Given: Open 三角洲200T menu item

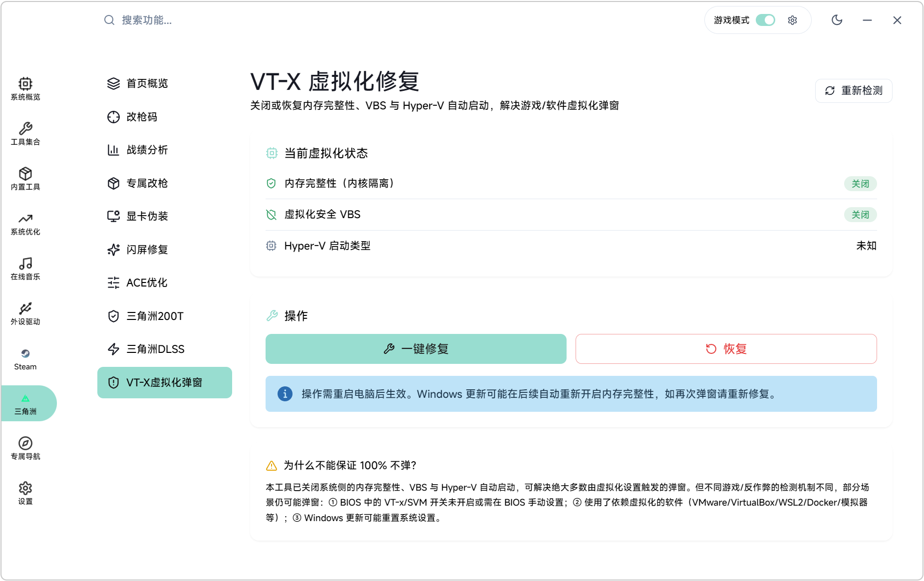Looking at the screenshot, I should click(165, 316).
